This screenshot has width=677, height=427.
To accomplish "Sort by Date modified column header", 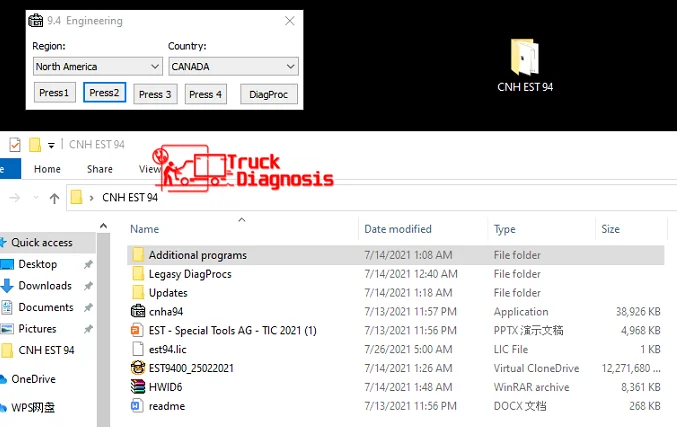I will [398, 229].
